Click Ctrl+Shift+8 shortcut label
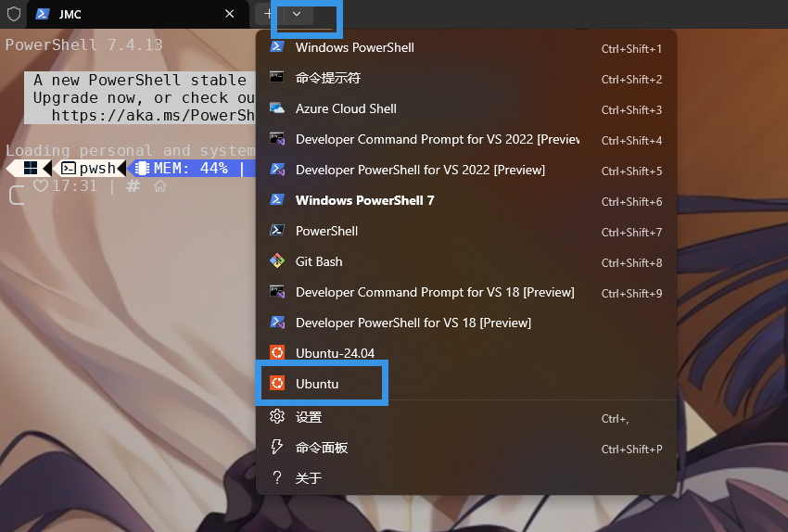This screenshot has height=532, width=788. point(631,262)
